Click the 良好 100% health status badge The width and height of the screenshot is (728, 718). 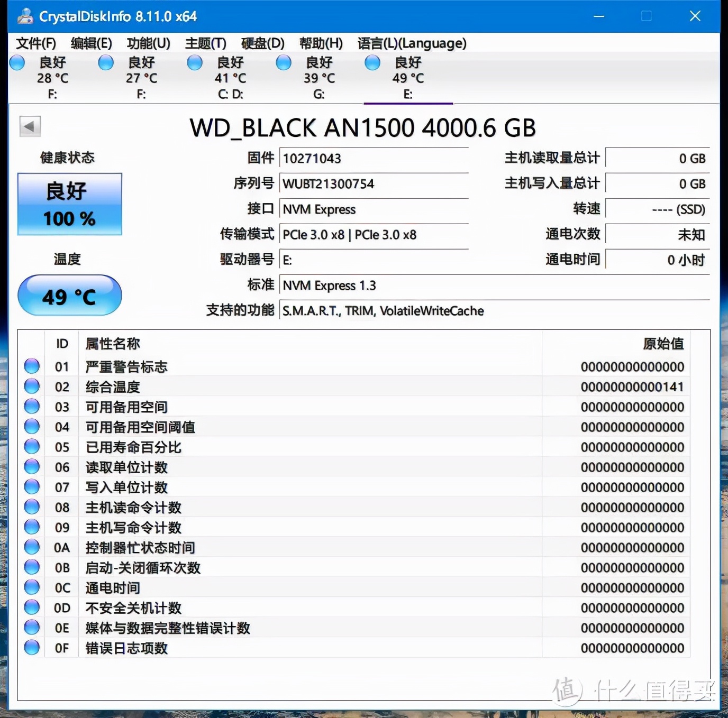click(69, 205)
